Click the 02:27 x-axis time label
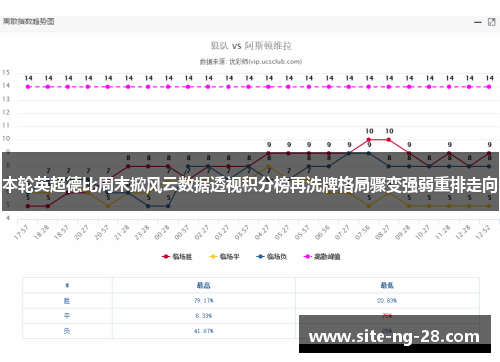Viewport: 500px width, 362px height. coord(202,232)
